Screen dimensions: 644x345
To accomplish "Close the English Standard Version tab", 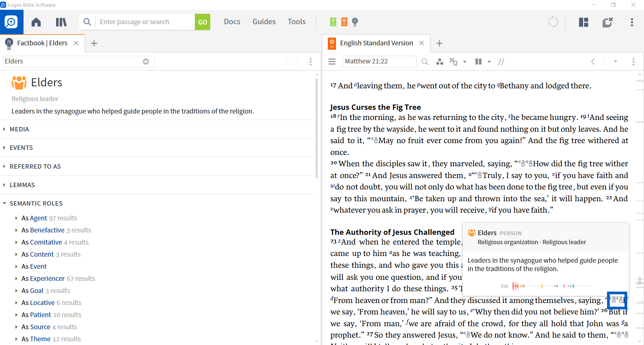I will (422, 43).
